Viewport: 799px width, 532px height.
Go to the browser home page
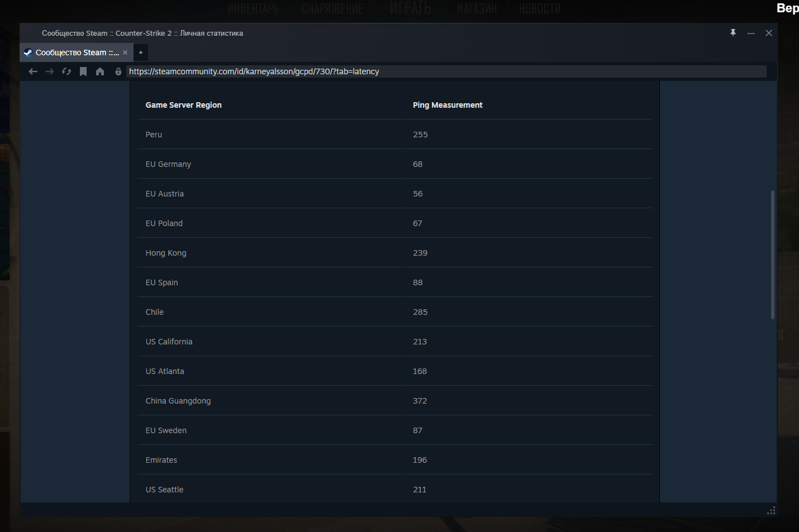click(x=100, y=71)
